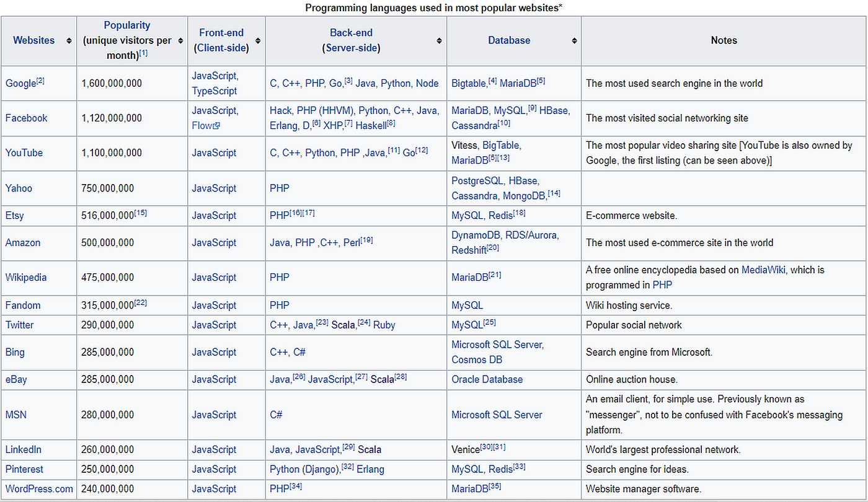The width and height of the screenshot is (868, 502).
Task: Click Node link in Google back-end
Action: pos(427,84)
